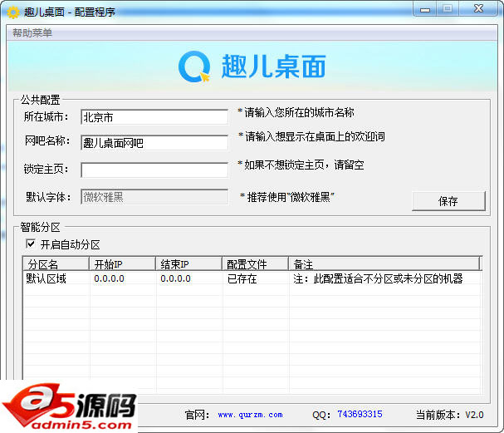The image size is (504, 433).
Task: Click the 已存在 config file cell
Action: click(242, 279)
